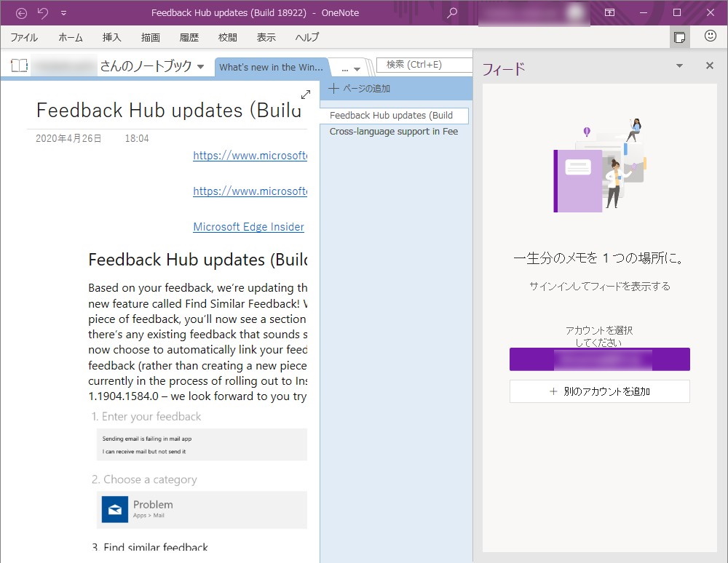The image size is (728, 563).
Task: Open search from the title bar magnifier icon
Action: tap(452, 13)
